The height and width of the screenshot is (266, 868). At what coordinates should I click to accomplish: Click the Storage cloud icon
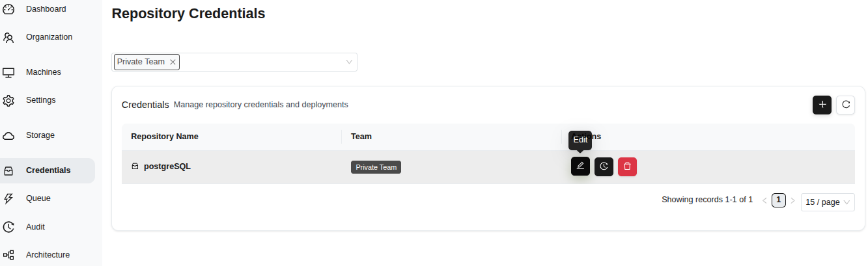[x=9, y=135]
